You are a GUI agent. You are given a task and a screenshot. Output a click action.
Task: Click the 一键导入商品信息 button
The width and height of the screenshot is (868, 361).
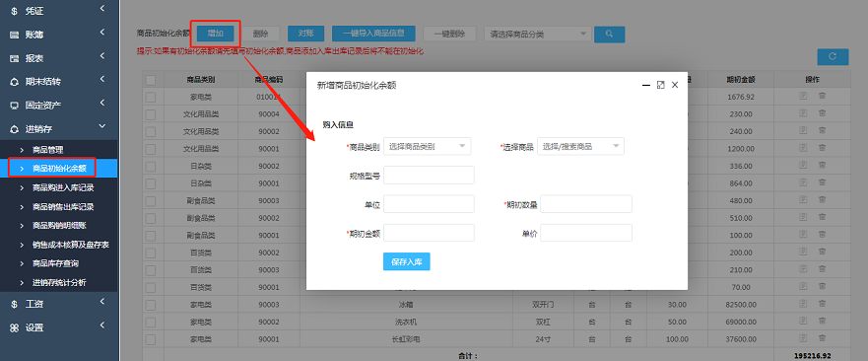(x=373, y=34)
